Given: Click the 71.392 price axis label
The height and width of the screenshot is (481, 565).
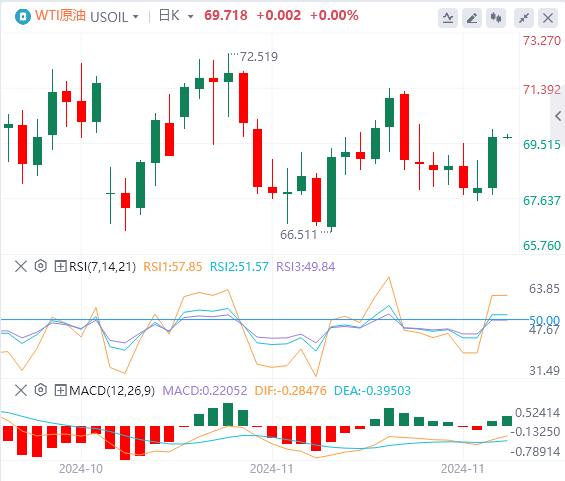Looking at the screenshot, I should (542, 90).
